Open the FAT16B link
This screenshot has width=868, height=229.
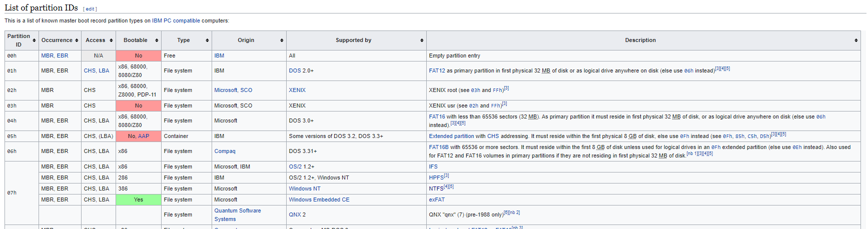pos(439,147)
